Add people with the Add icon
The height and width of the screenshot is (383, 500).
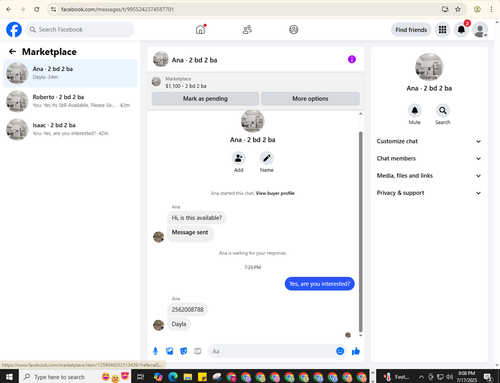[x=239, y=158]
